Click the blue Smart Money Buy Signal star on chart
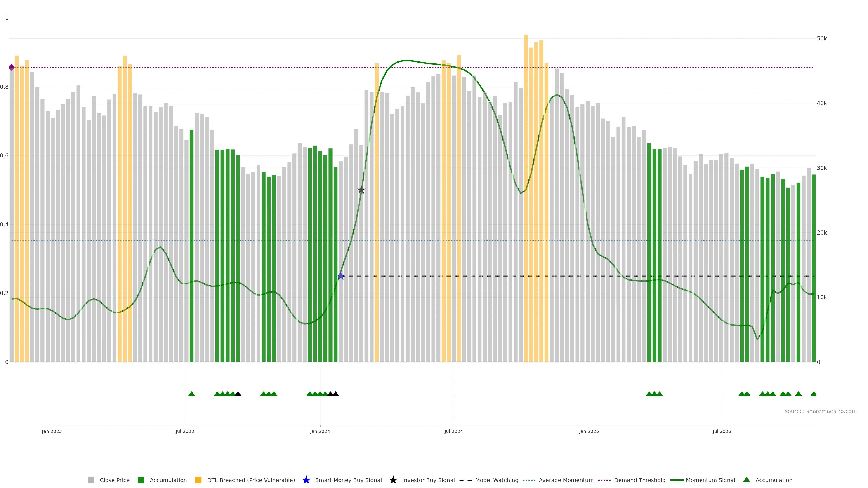 pos(341,276)
